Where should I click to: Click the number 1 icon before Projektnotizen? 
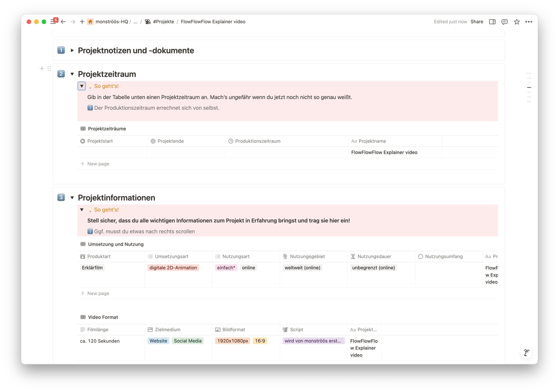point(61,50)
